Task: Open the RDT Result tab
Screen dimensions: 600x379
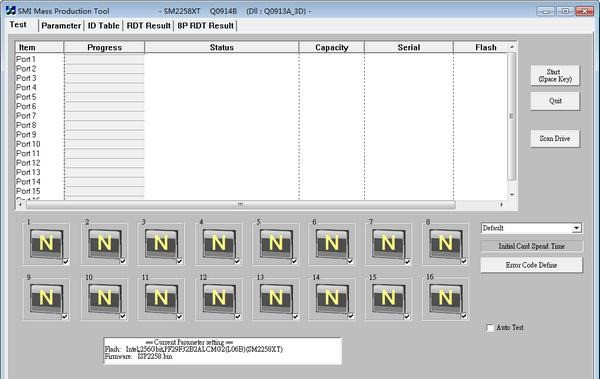Action: (x=148, y=26)
